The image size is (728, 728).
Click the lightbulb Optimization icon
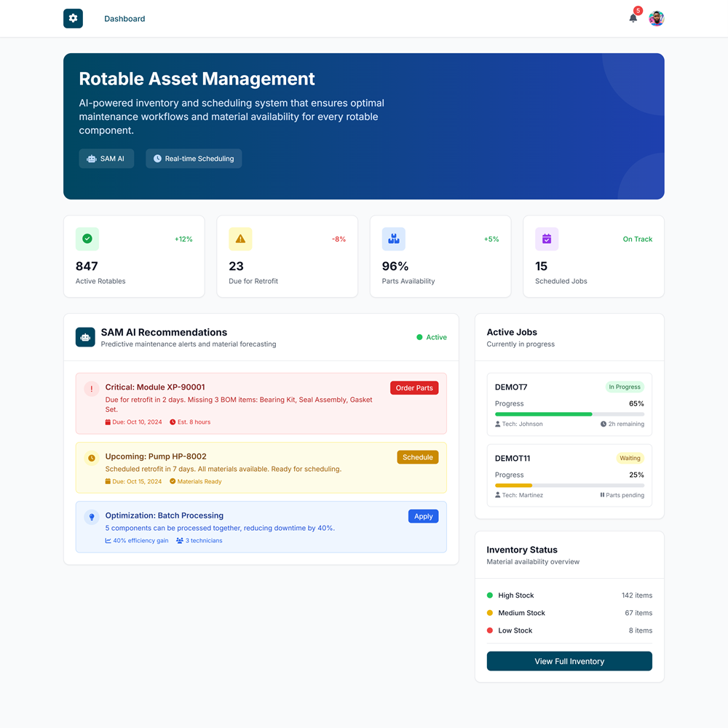[92, 517]
